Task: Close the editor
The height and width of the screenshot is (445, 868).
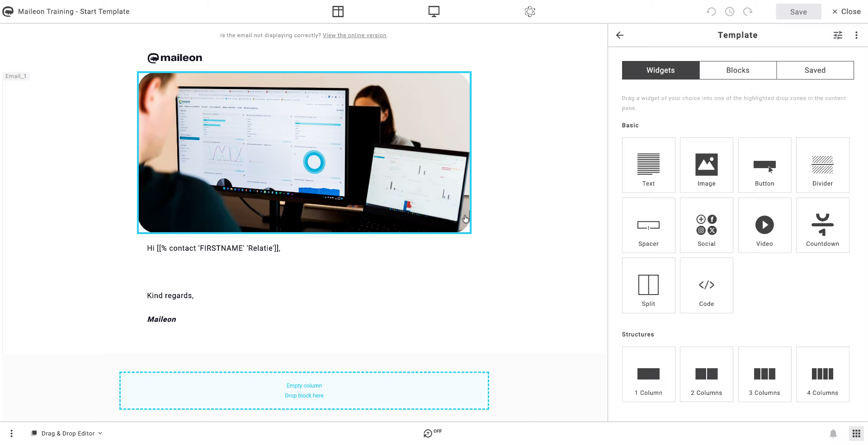Action: (x=846, y=12)
